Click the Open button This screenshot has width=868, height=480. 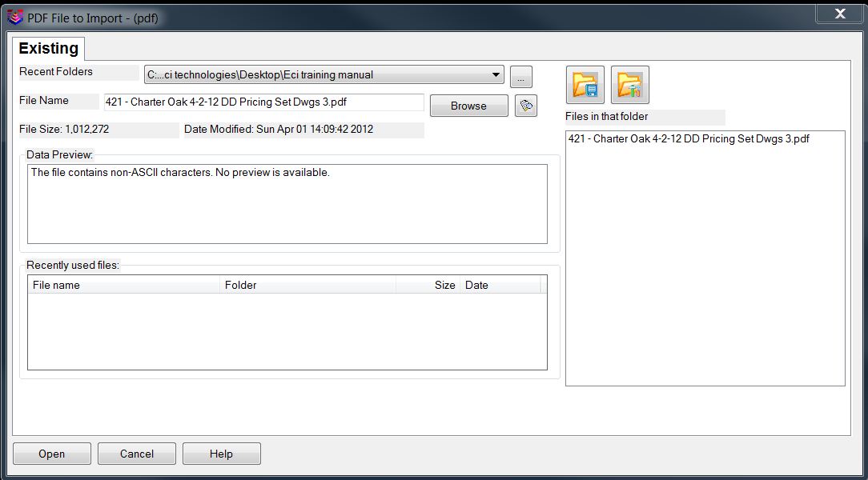52,454
